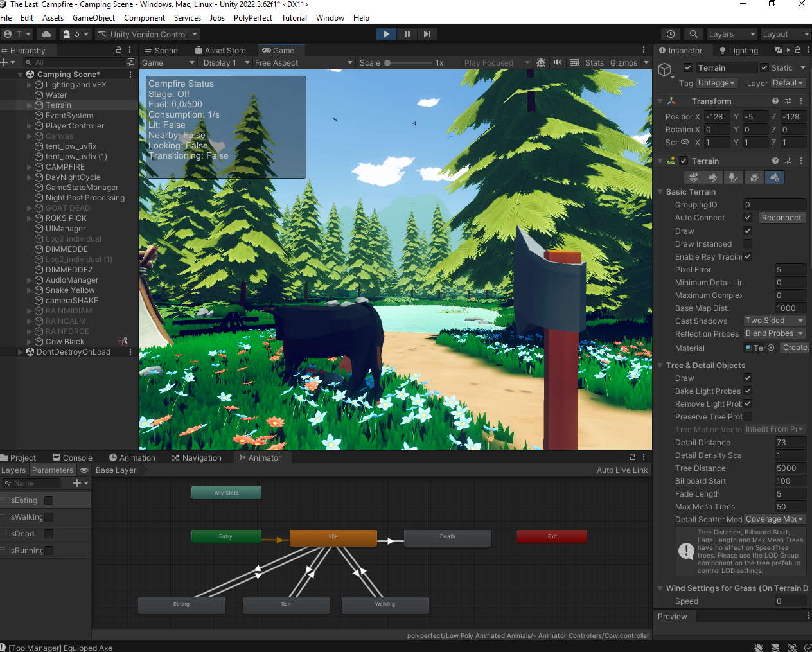Start Play mode with the Play button
This screenshot has width=812, height=652.
pyautogui.click(x=386, y=34)
